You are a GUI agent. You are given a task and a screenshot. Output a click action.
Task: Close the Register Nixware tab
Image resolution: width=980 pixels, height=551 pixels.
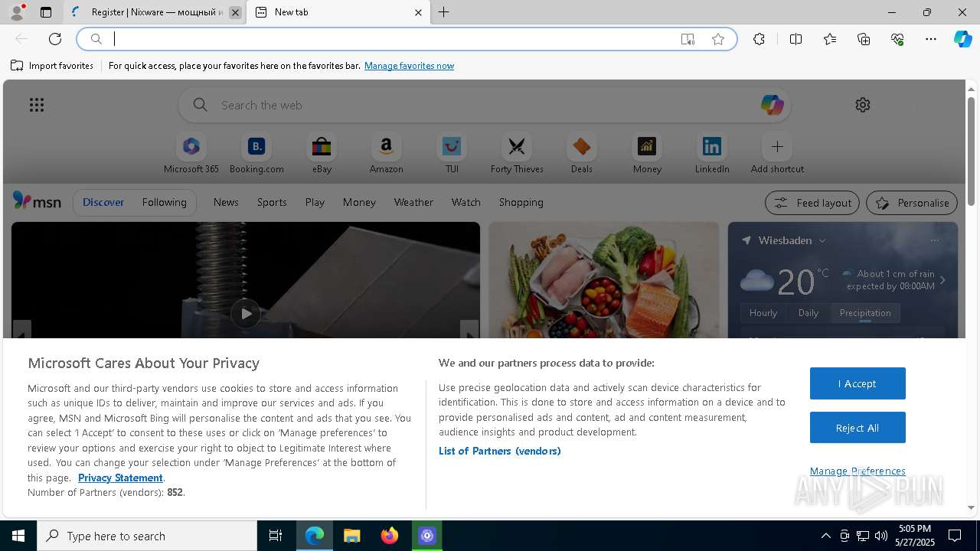235,12
